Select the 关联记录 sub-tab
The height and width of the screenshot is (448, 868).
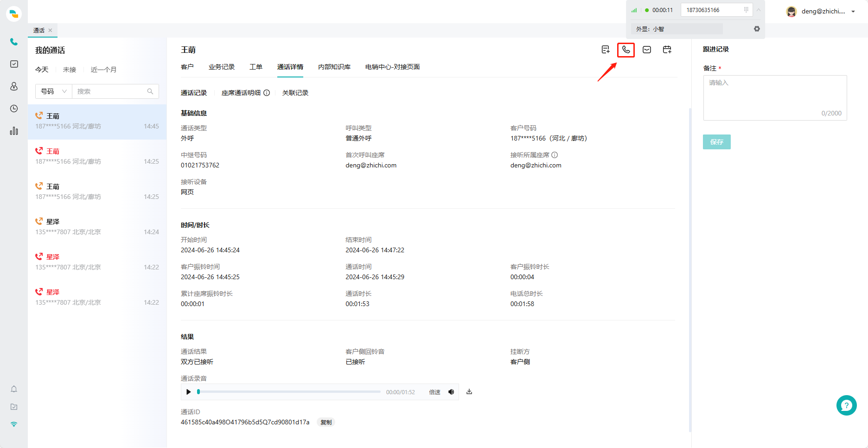[295, 93]
